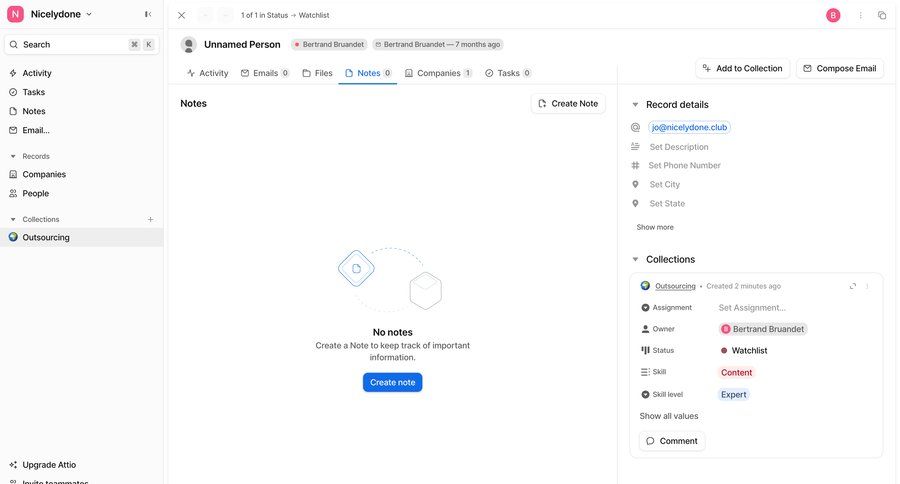Screen dimensions: 900x484
Task: Switch to the Companies tab
Action: 439,73
